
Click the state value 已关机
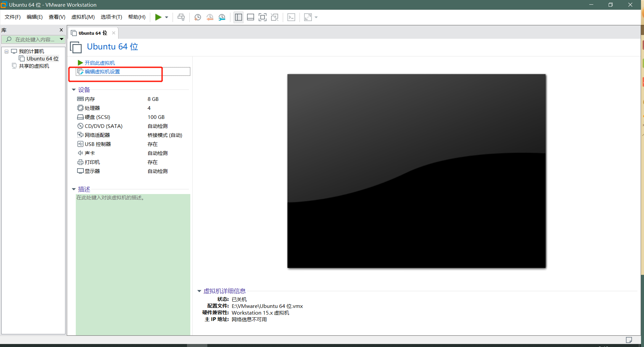[239, 300]
